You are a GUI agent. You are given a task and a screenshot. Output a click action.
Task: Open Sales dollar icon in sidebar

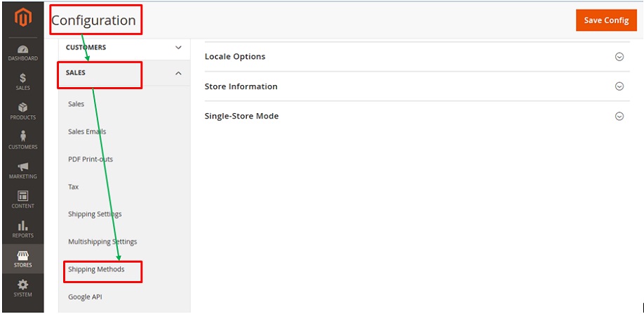click(x=23, y=78)
